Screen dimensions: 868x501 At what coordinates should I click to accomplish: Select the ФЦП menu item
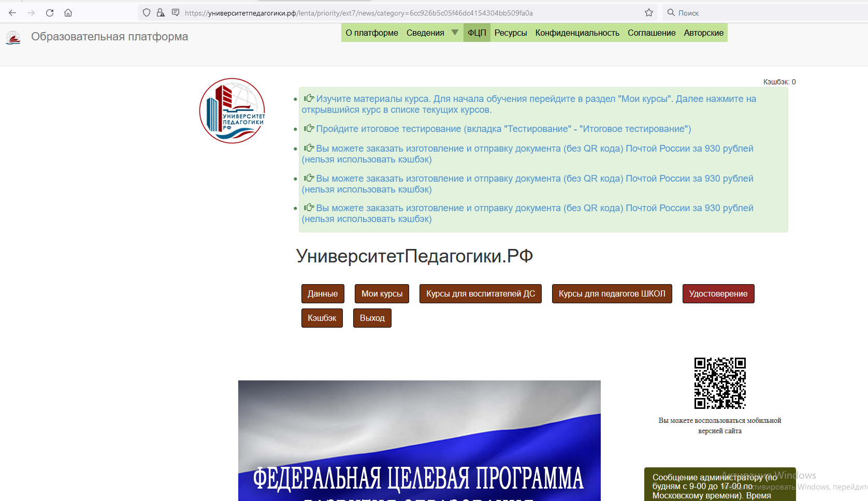[477, 33]
